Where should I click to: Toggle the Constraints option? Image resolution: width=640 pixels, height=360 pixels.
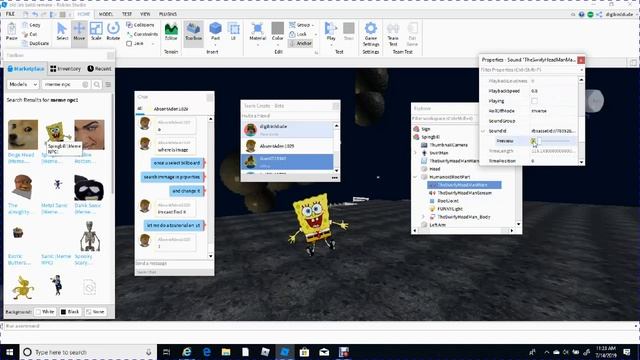coord(142,34)
